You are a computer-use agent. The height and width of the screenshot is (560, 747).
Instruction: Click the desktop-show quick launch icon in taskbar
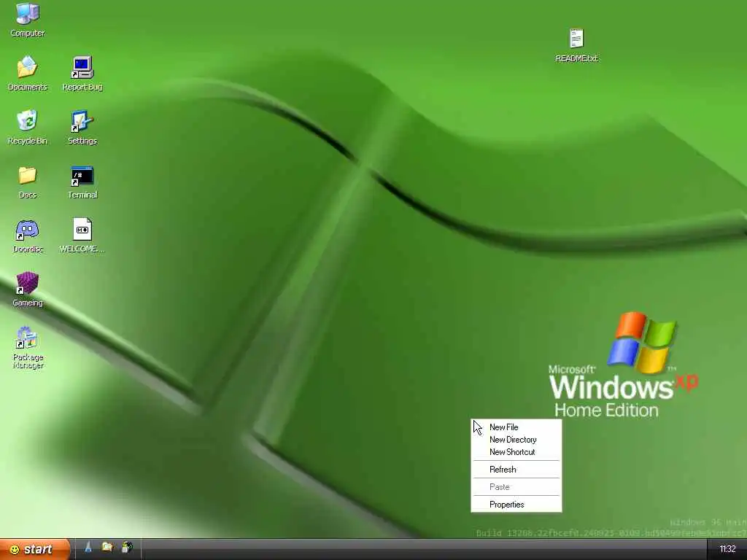click(x=88, y=548)
